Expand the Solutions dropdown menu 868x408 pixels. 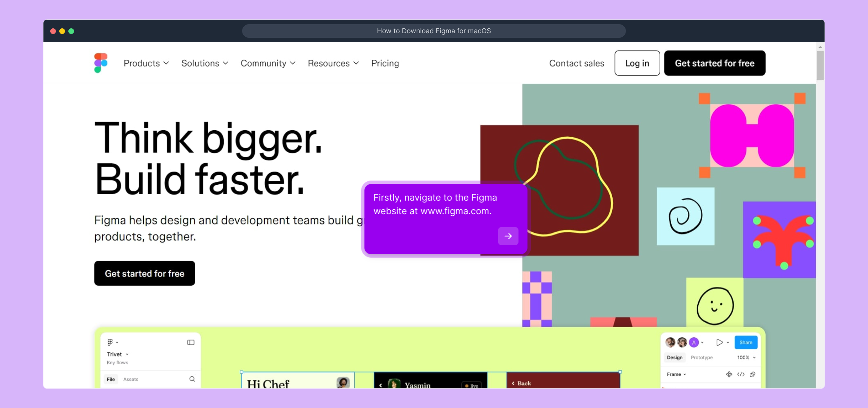tap(205, 63)
